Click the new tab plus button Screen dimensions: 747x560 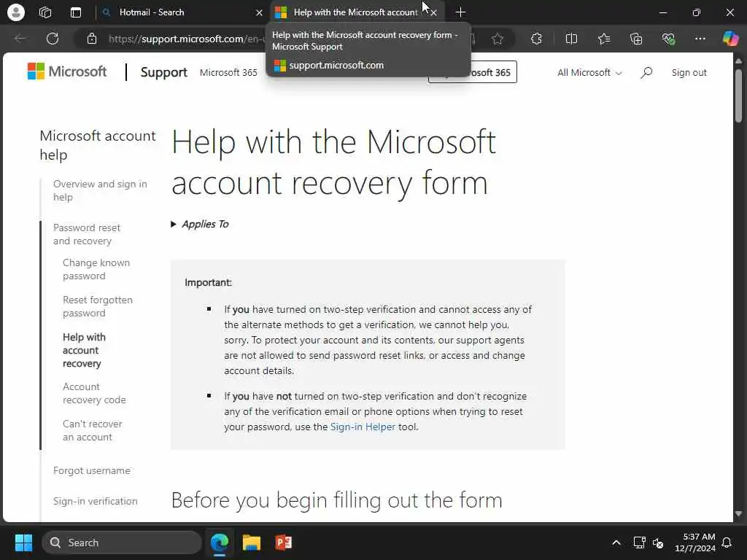coord(460,12)
